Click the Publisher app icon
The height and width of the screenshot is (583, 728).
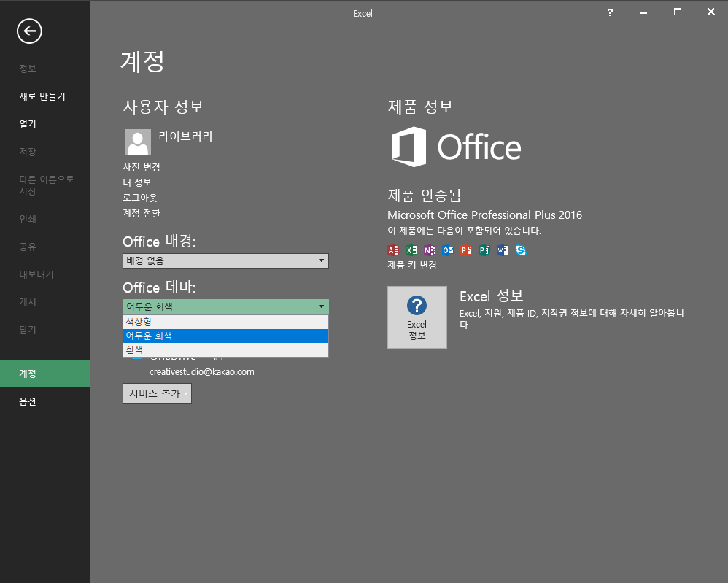484,250
